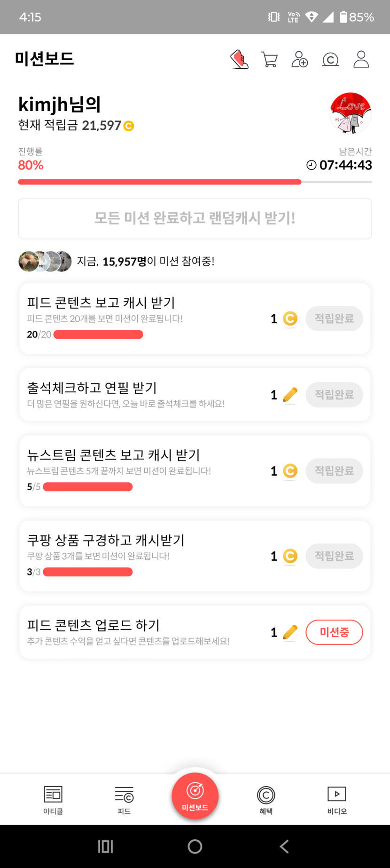Open the cash coin icon in header
Screen dimensions: 390x868
tap(330, 60)
